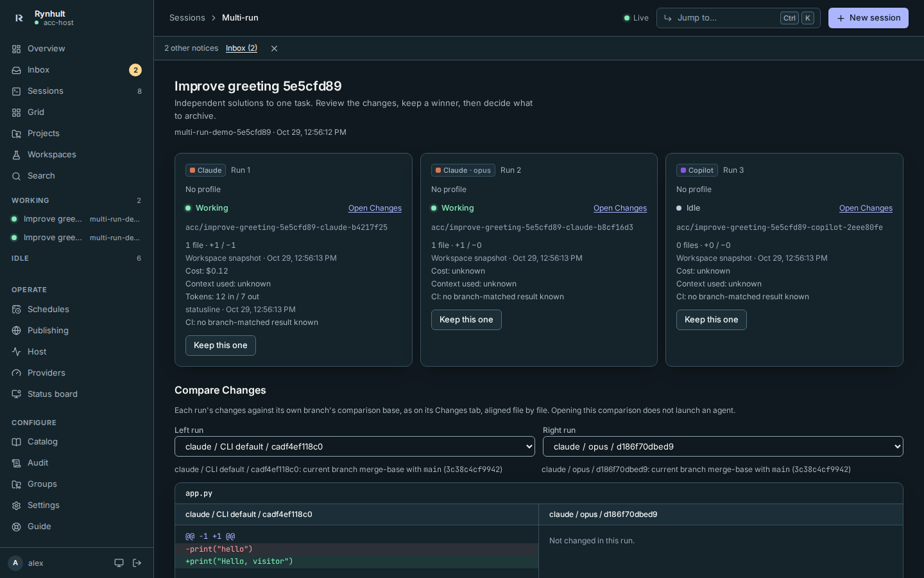The image size is (924, 578).
Task: Keep this one for Run 2 opus
Action: pos(466,320)
